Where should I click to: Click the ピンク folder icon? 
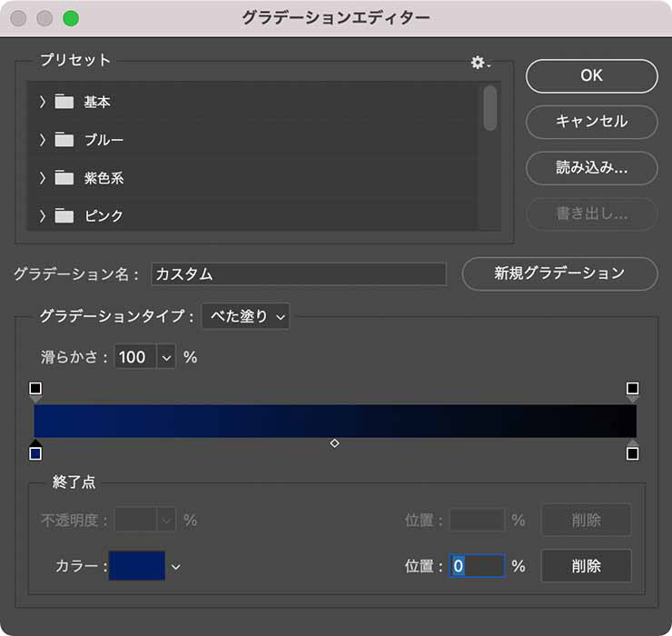pyautogui.click(x=64, y=216)
